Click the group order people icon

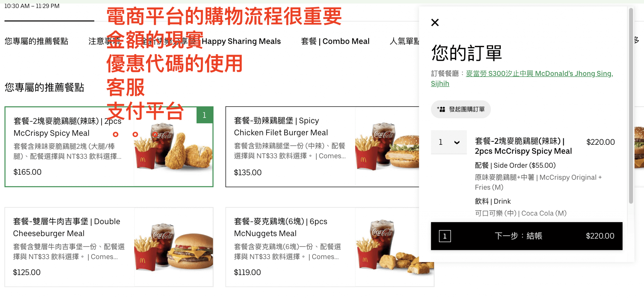coord(441,109)
